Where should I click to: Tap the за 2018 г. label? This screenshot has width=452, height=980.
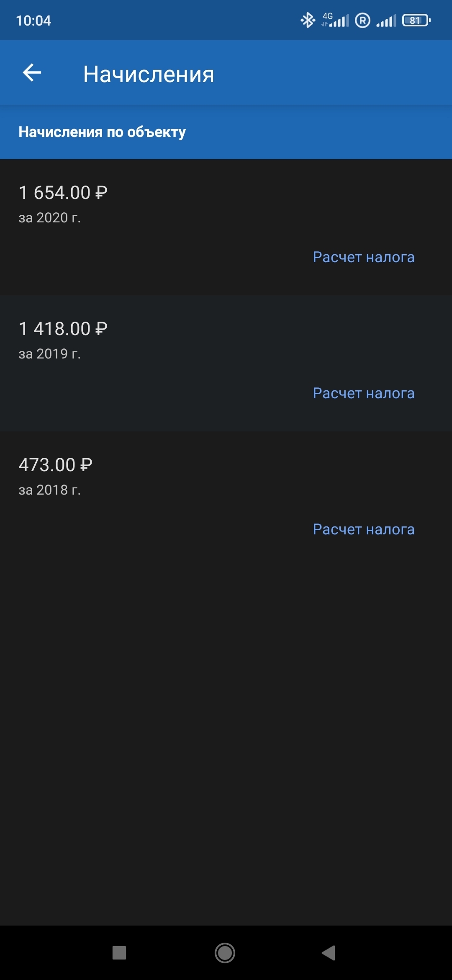pos(49,490)
